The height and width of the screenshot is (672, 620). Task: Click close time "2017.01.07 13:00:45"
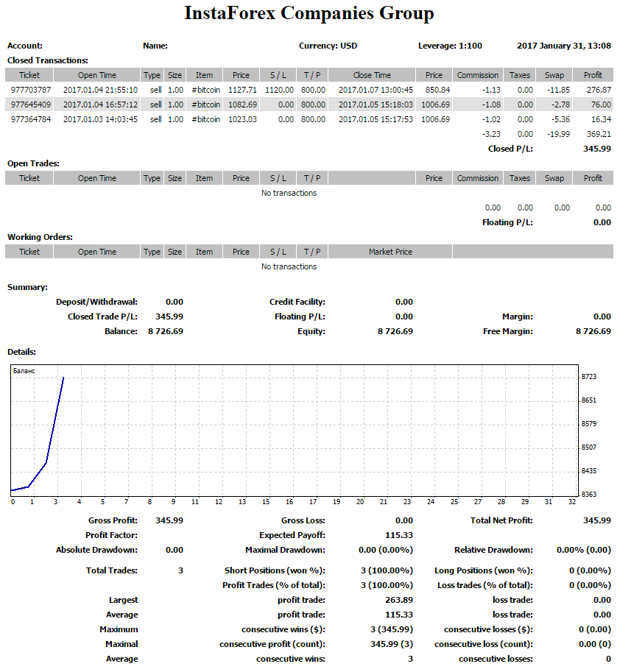(x=376, y=90)
